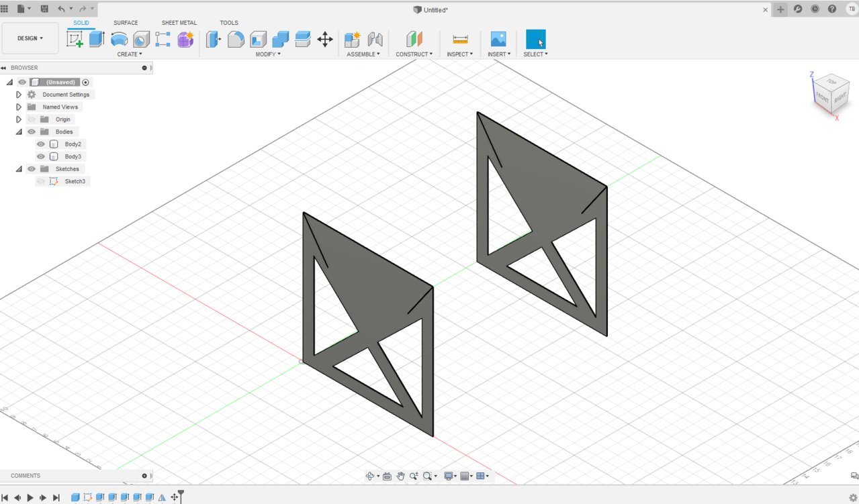859x504 pixels.
Task: Expand the Named Views node
Action: click(19, 107)
